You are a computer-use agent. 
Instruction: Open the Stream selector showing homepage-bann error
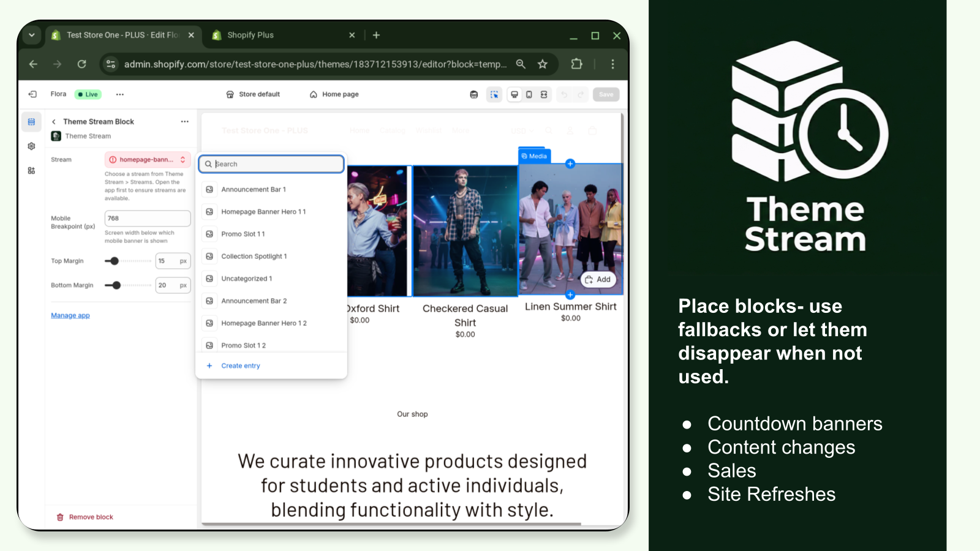click(147, 159)
